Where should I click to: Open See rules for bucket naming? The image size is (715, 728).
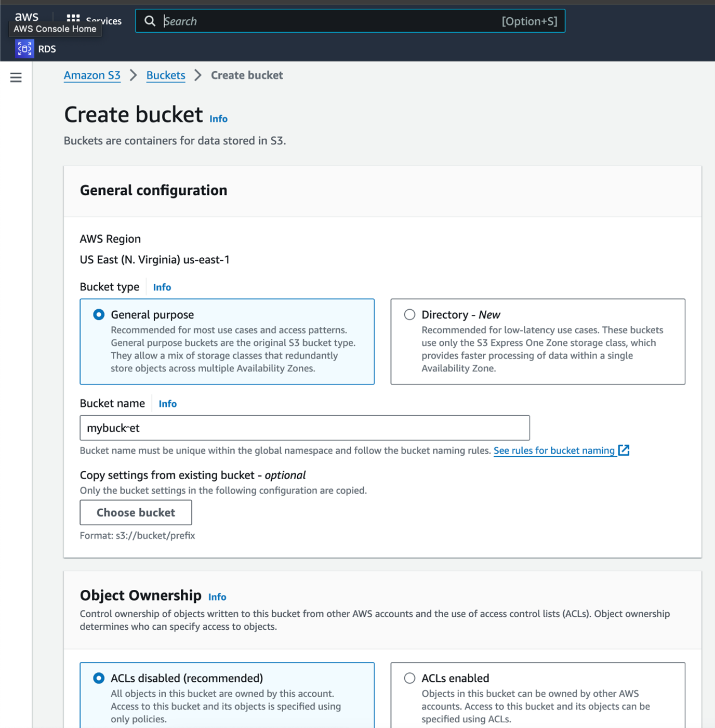554,451
